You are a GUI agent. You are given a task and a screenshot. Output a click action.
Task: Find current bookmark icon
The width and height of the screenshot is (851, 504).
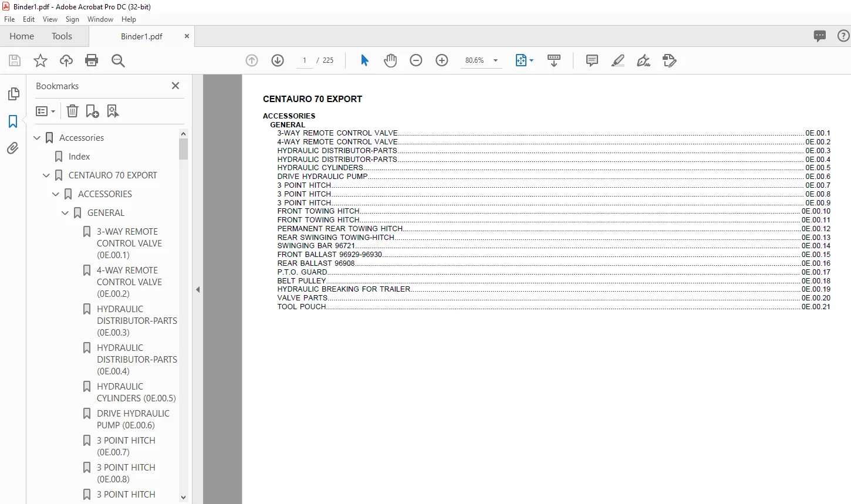click(113, 111)
